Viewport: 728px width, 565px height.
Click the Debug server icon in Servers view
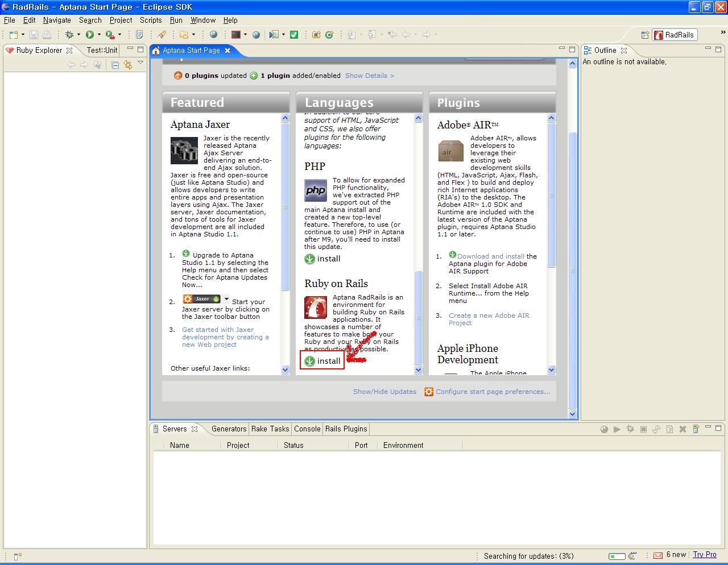[630, 429]
